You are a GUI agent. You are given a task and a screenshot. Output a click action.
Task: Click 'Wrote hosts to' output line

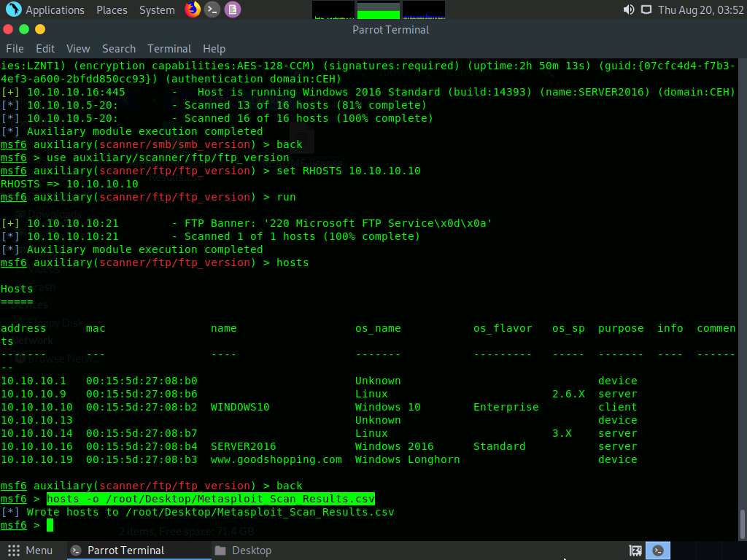pyautogui.click(x=198, y=513)
